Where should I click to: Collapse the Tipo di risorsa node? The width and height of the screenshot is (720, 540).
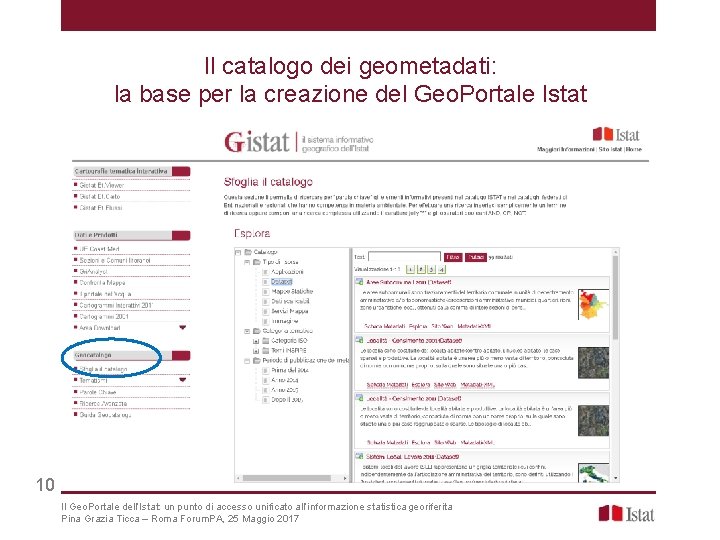247,262
